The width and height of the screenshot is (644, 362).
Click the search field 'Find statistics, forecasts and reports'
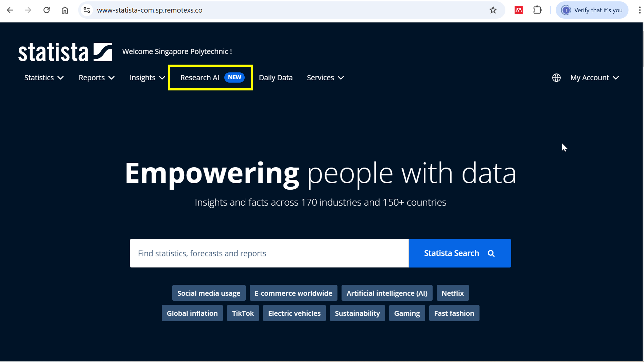coord(269,253)
